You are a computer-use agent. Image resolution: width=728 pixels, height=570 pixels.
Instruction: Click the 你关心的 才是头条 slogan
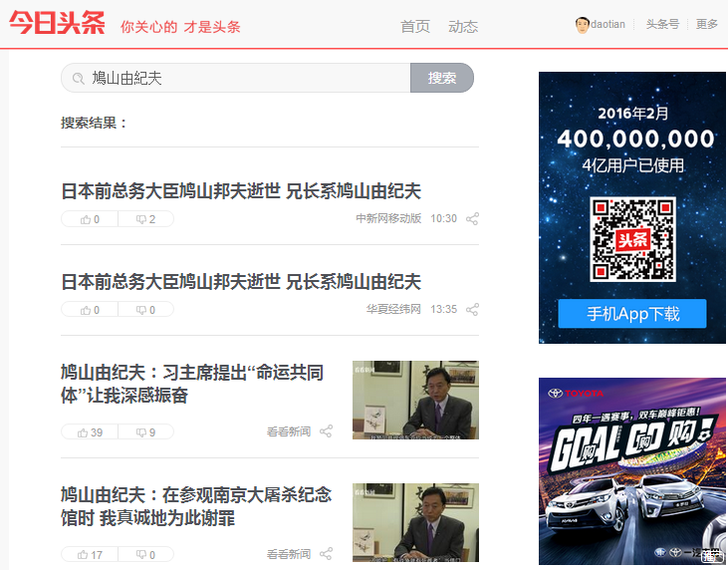180,27
